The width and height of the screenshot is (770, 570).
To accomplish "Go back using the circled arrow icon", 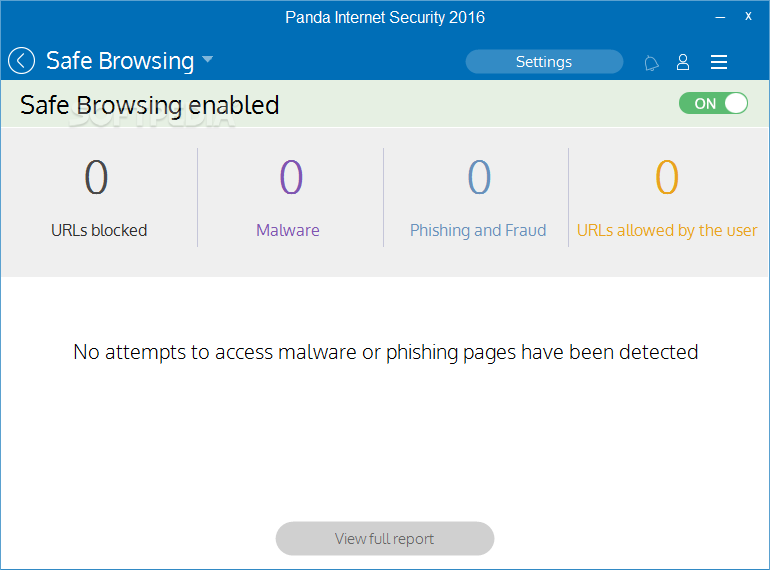I will (x=22, y=61).
